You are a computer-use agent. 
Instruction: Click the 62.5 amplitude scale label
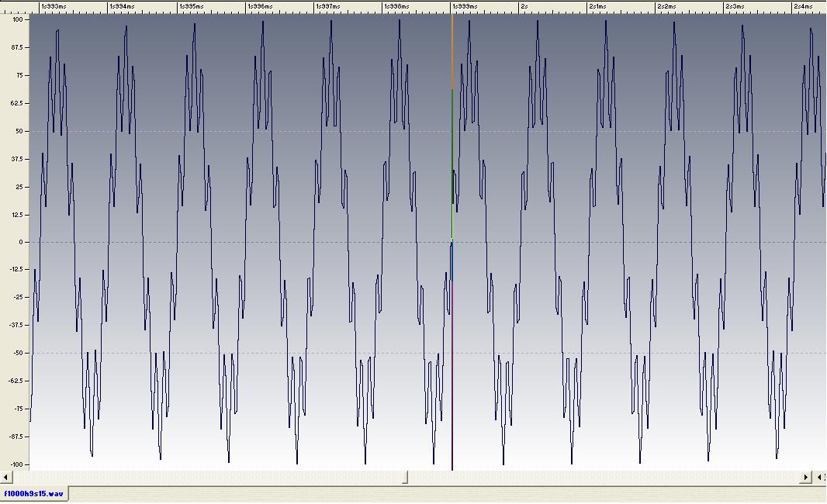[x=17, y=103]
